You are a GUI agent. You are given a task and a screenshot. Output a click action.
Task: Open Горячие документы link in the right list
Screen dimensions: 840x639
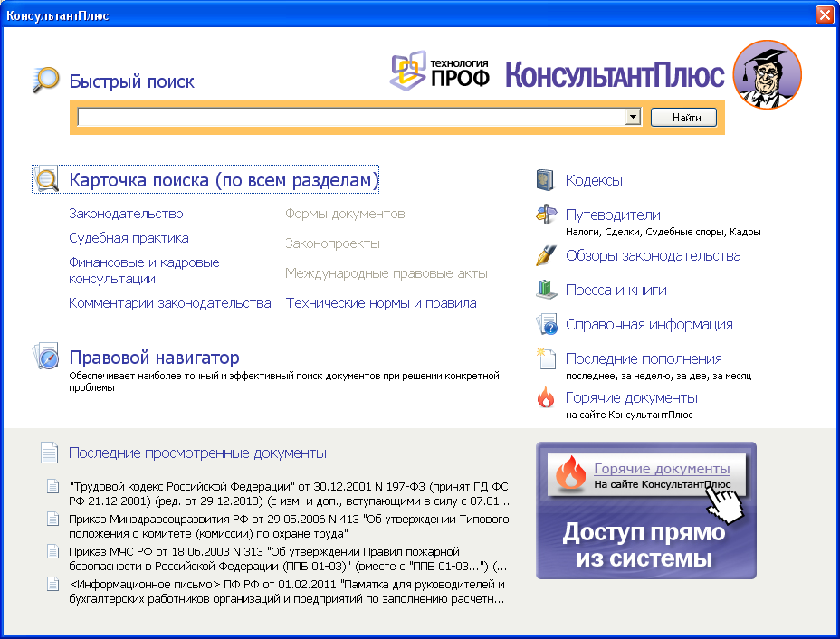click(x=632, y=397)
